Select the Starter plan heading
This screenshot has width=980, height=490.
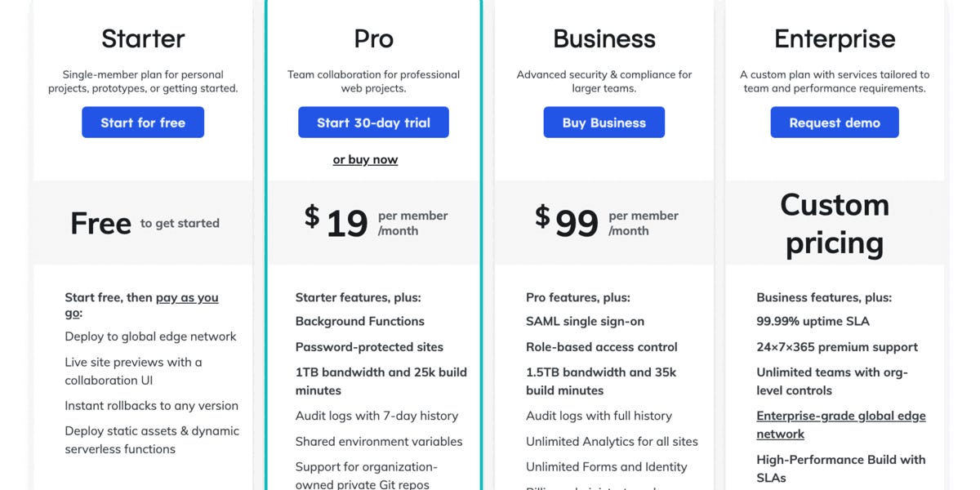(x=142, y=38)
